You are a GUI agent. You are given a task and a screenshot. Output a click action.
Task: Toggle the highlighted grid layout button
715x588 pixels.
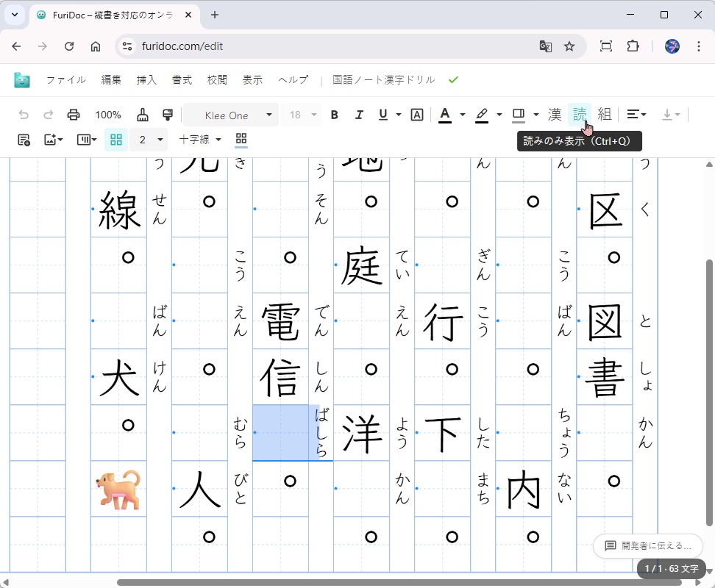[x=115, y=140]
